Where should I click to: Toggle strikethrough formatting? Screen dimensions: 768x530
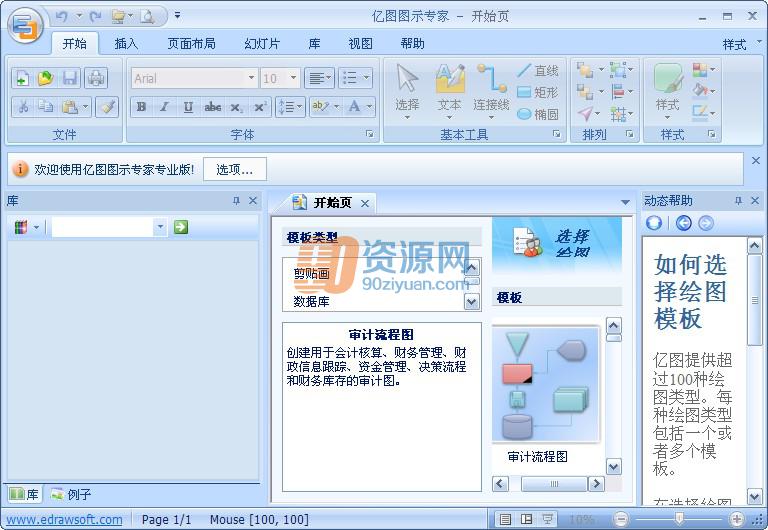coord(212,107)
